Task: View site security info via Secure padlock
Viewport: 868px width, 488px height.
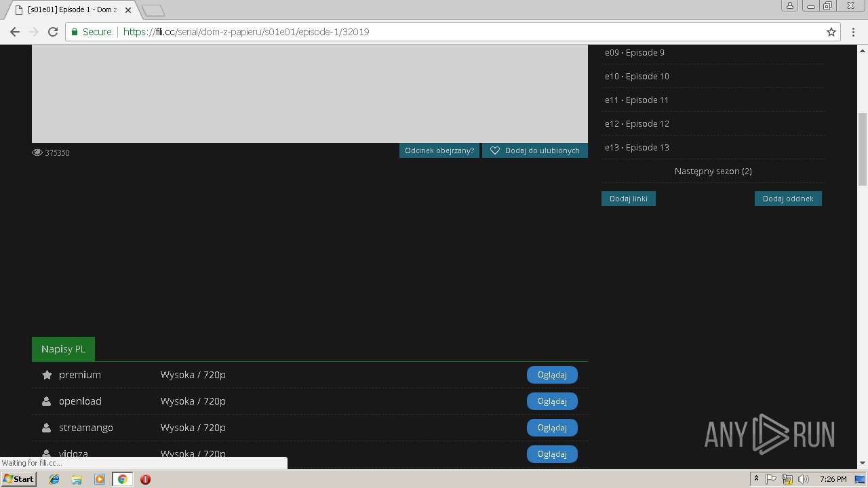Action: click(x=92, y=32)
